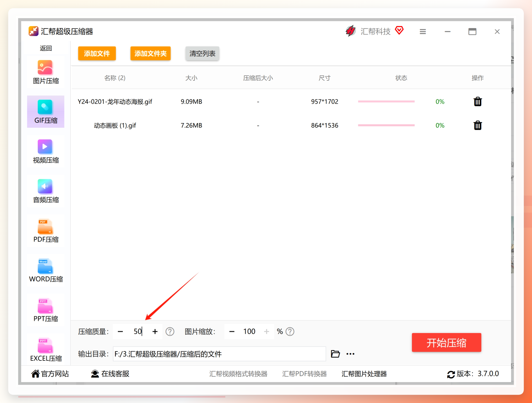The height and width of the screenshot is (403, 532).
Task: Click the 9.09MB size cell
Action: click(x=191, y=102)
